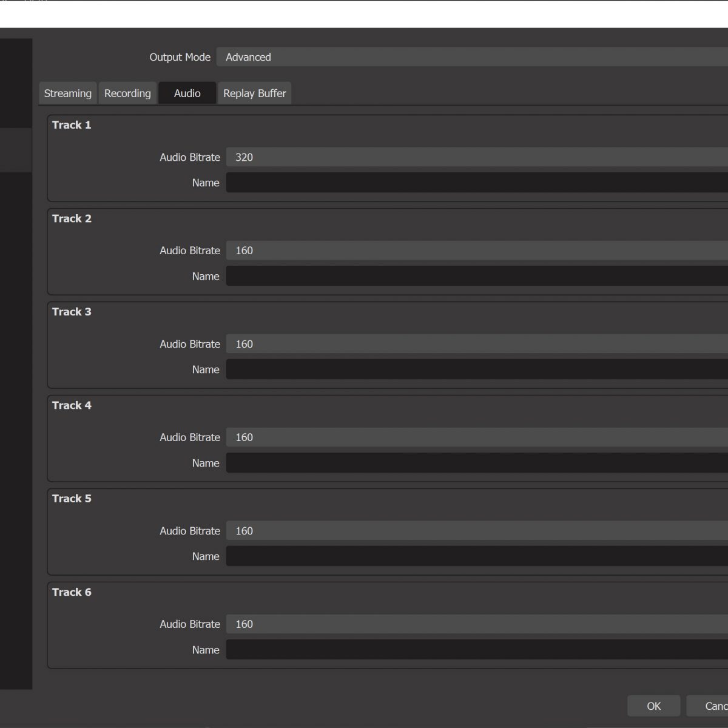
Task: Open the Replay Buffer tab
Action: [254, 93]
